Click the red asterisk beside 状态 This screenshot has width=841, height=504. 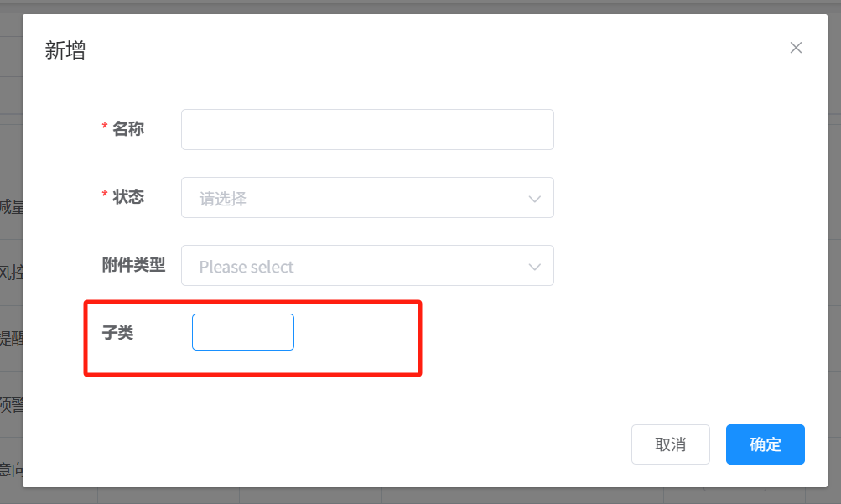click(105, 196)
